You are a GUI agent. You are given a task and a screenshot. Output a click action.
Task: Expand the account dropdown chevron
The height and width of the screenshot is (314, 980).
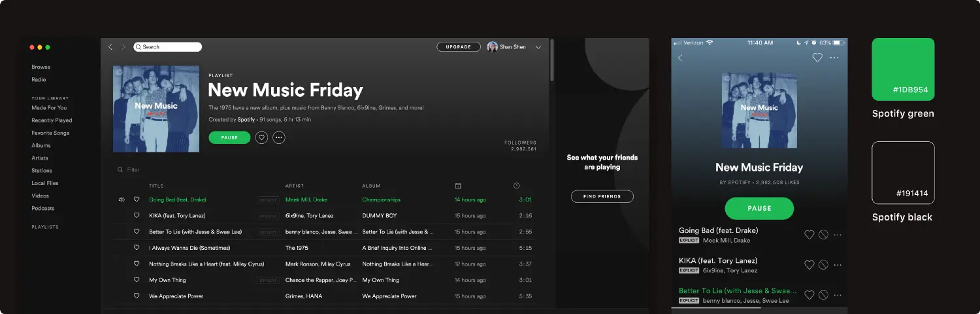[x=538, y=47]
